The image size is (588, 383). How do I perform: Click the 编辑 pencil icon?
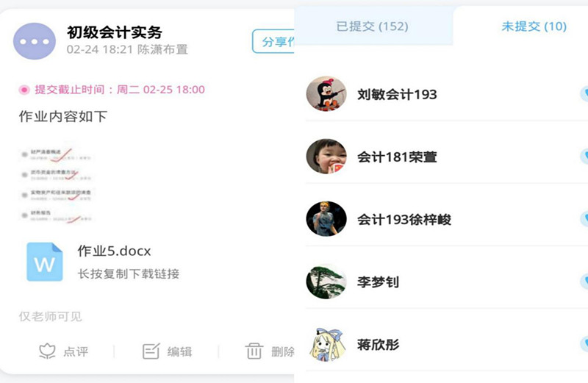[151, 351]
